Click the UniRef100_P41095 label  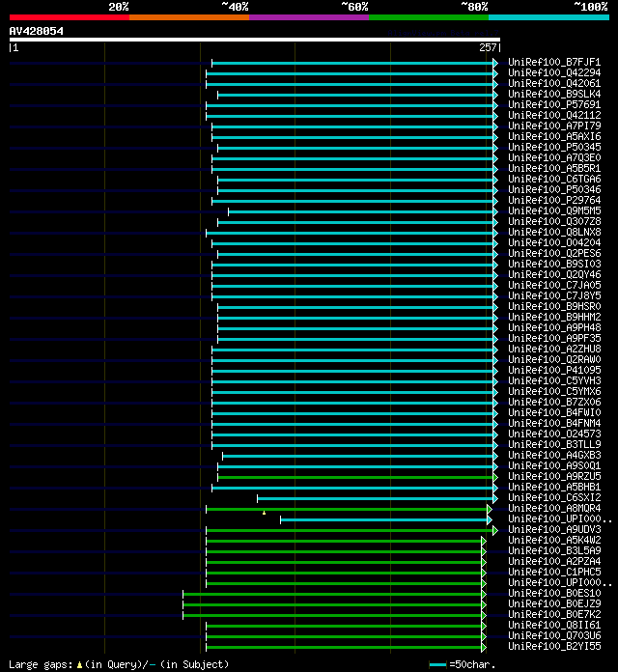554,371
